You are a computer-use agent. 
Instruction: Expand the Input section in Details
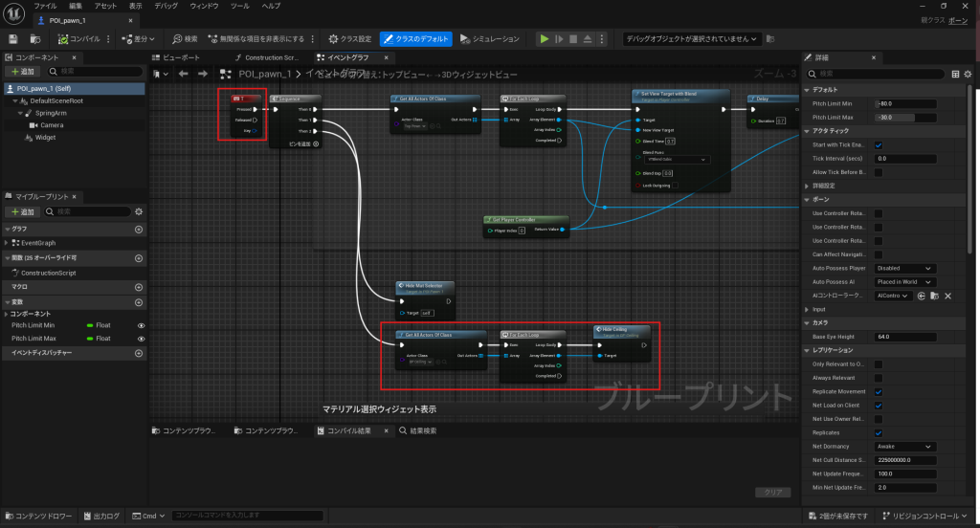818,310
